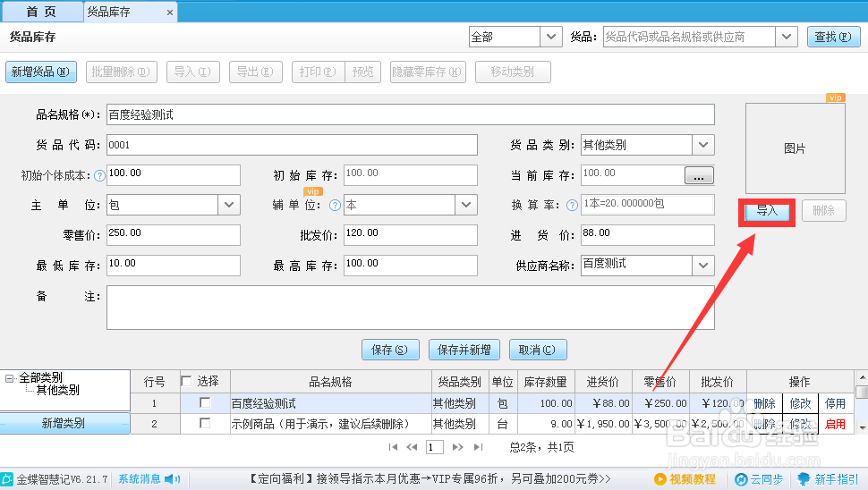This screenshot has width=868, height=490.
Task: Click the image 删除 button
Action: click(824, 211)
